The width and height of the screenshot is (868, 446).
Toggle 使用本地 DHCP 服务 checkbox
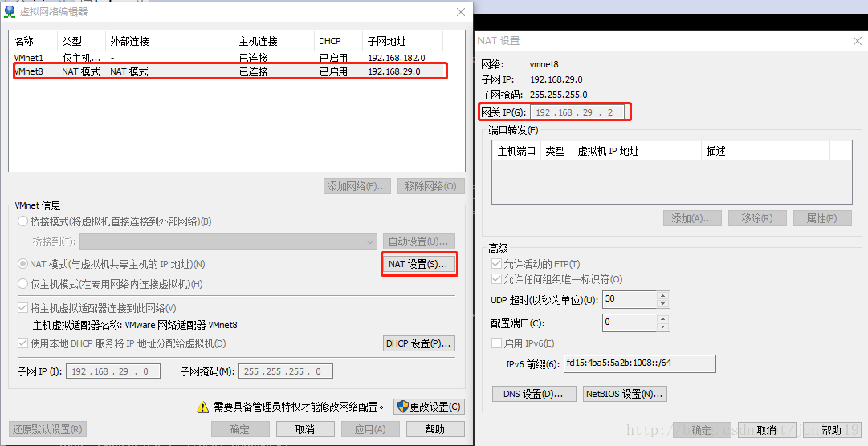(x=22, y=343)
